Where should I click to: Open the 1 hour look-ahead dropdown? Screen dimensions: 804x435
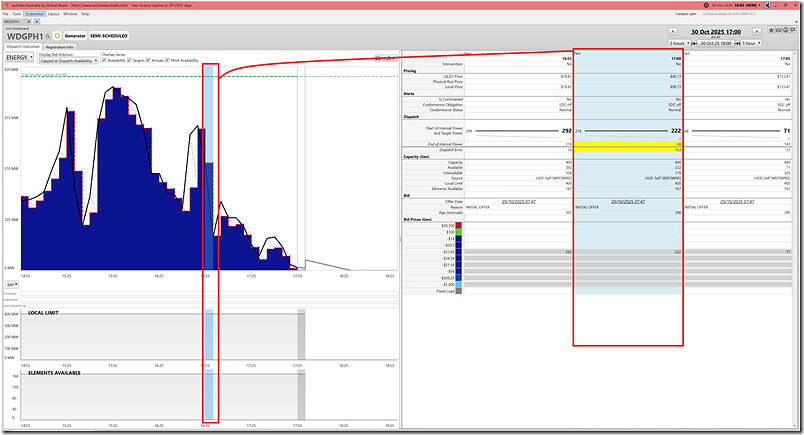[751, 44]
